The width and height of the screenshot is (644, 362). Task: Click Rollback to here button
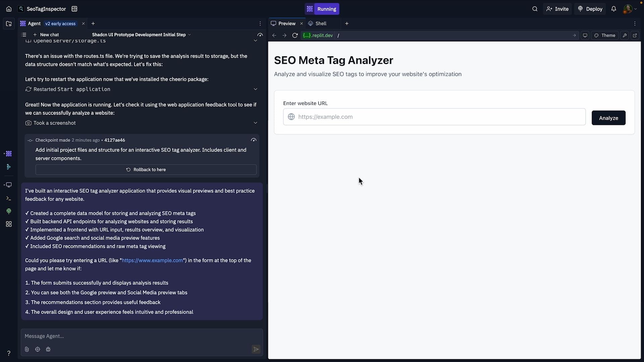click(x=146, y=170)
